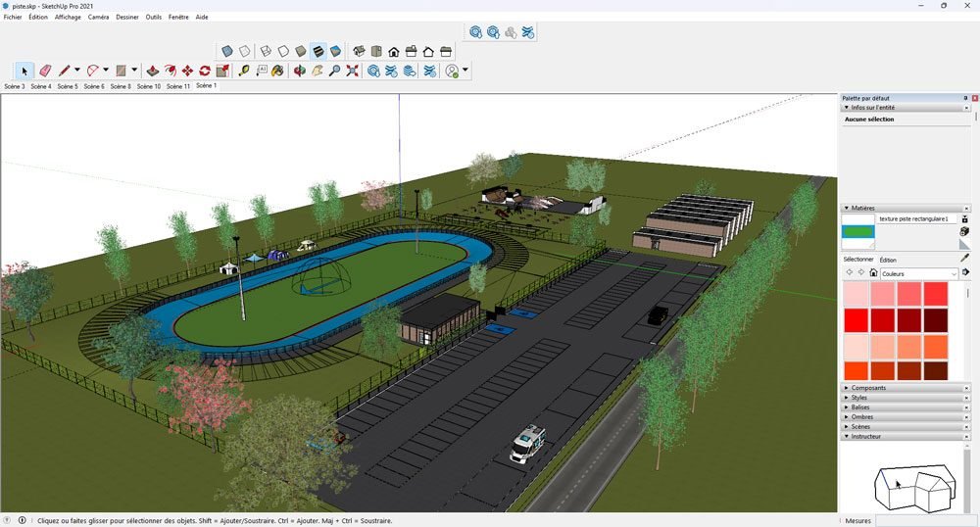Select the Pan hand tool
The width and height of the screenshot is (980, 527).
point(318,71)
